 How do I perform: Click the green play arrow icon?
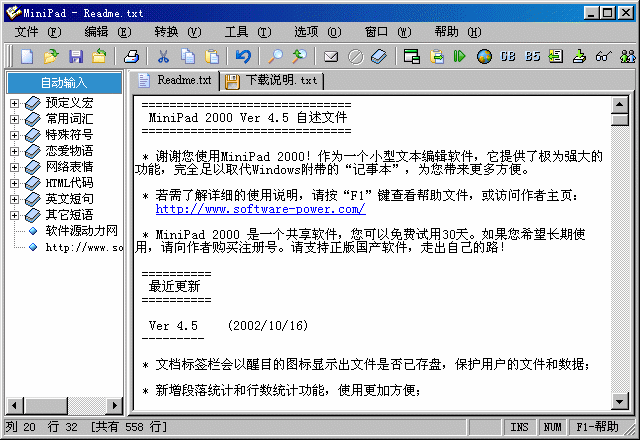point(460,56)
